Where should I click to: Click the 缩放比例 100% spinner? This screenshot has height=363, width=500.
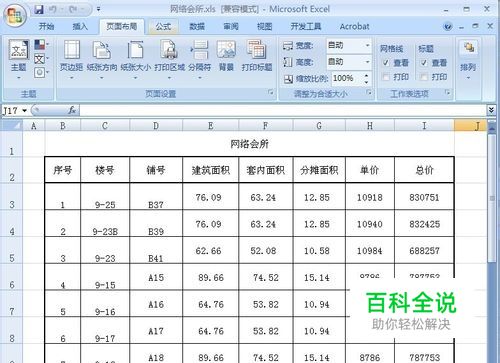tap(367, 79)
